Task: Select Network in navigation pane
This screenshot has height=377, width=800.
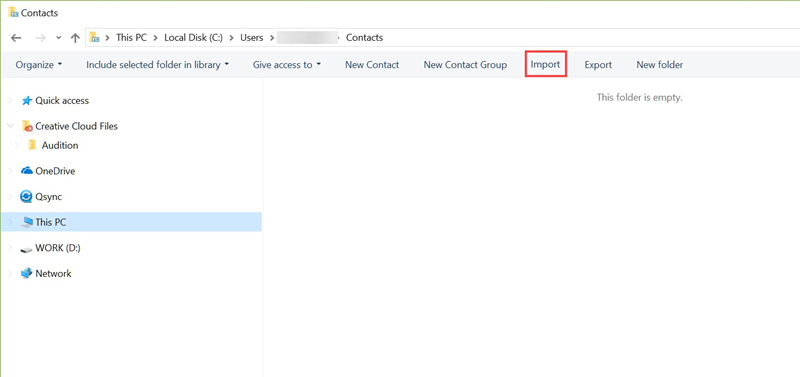Action: pyautogui.click(x=53, y=273)
